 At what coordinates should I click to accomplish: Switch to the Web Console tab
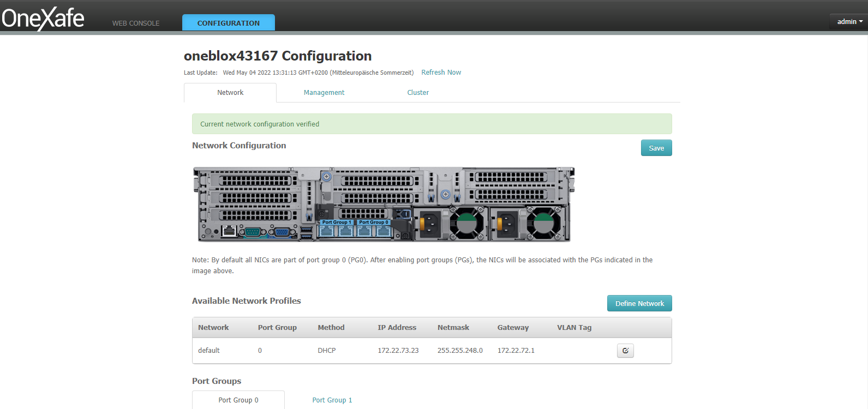[x=136, y=23]
